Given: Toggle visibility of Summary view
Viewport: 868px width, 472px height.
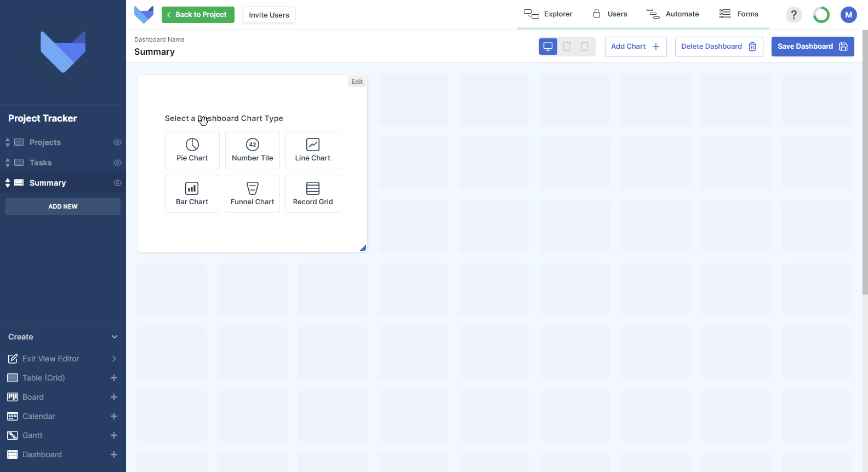Looking at the screenshot, I should (x=117, y=183).
